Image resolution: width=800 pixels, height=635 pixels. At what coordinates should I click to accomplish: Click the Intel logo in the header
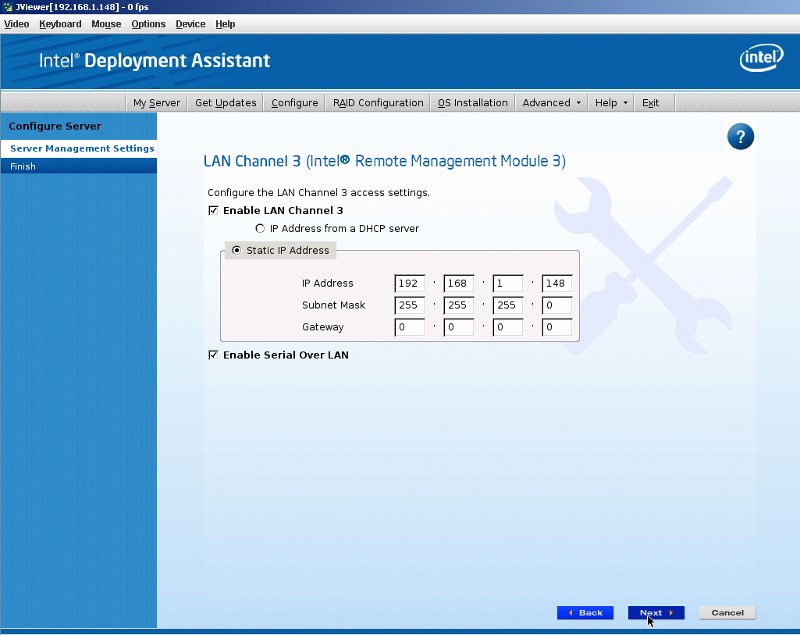tap(761, 58)
